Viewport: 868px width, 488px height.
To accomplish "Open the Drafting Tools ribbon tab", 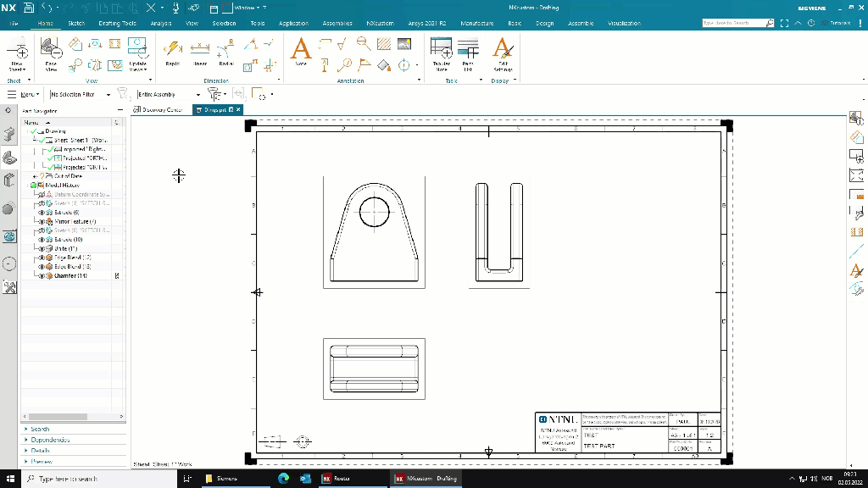I will pos(117,24).
